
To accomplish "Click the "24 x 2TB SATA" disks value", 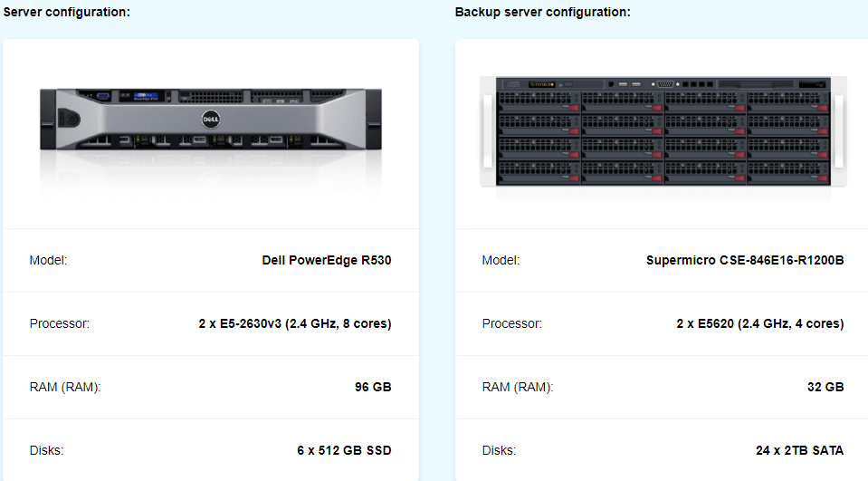I will (800, 450).
